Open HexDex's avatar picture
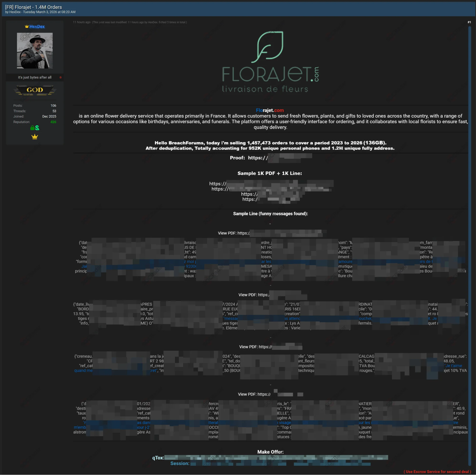Viewport: 476px width, 475px height. [x=35, y=50]
